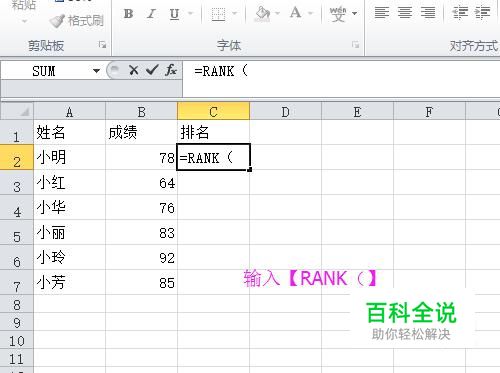
Task: Select row 10 header
Action: (x=17, y=340)
